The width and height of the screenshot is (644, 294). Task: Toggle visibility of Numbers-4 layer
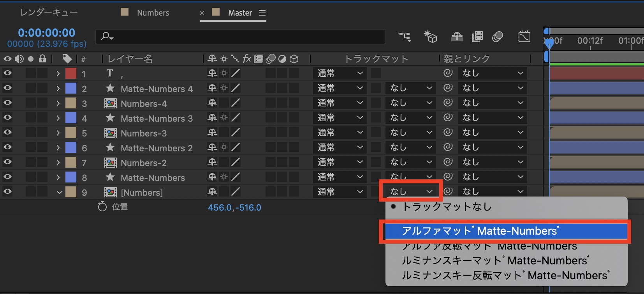point(7,103)
